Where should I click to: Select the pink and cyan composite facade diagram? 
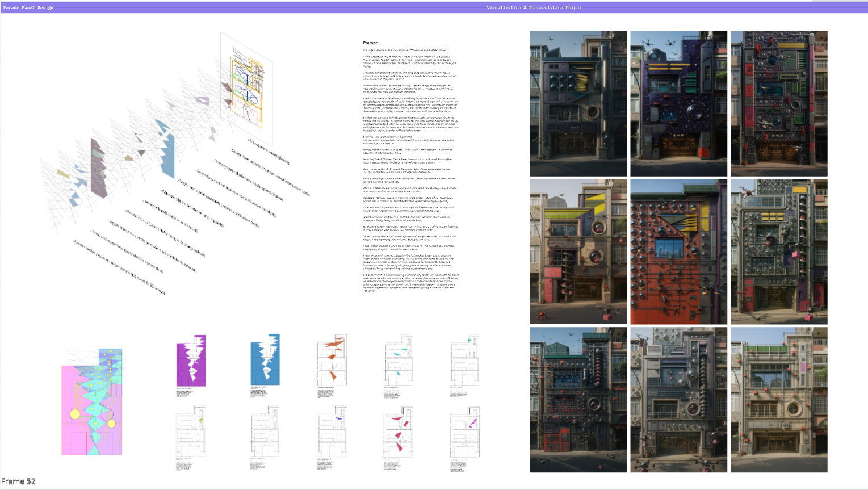(92, 401)
